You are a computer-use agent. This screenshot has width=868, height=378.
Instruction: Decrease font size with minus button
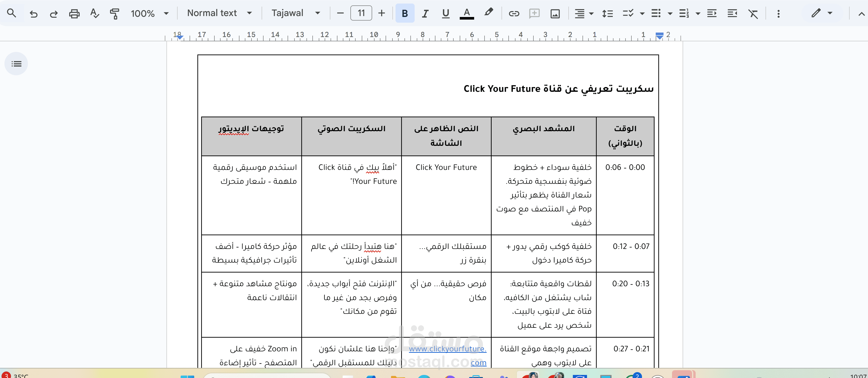tap(340, 13)
